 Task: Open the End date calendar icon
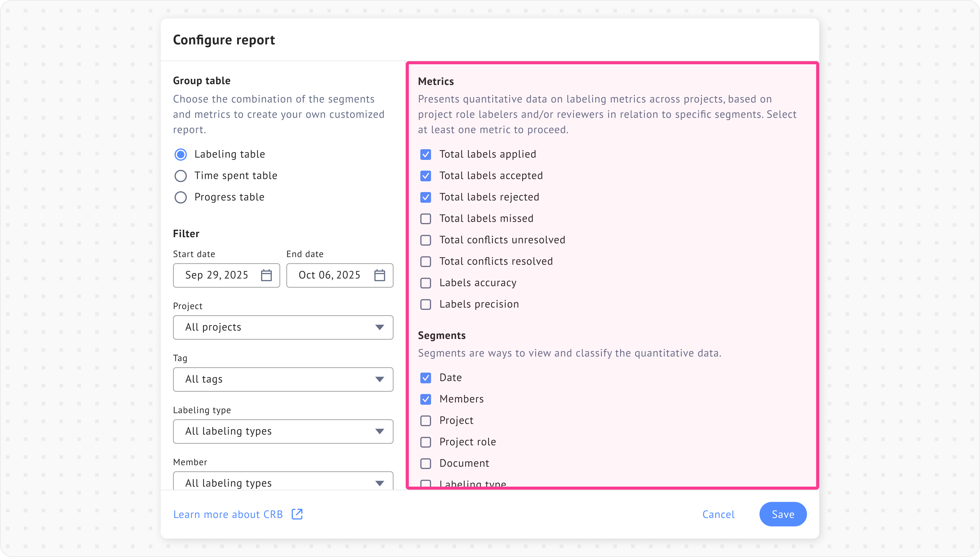(x=379, y=275)
